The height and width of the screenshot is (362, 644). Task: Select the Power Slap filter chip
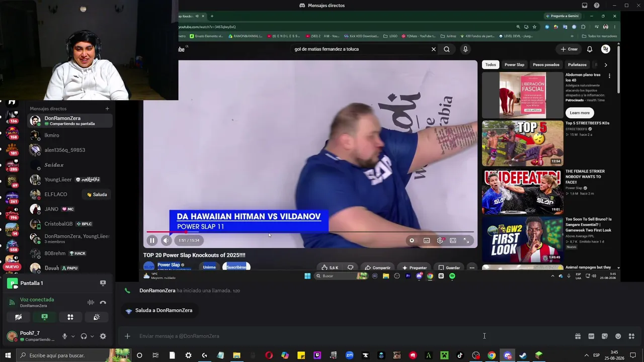[514, 65]
